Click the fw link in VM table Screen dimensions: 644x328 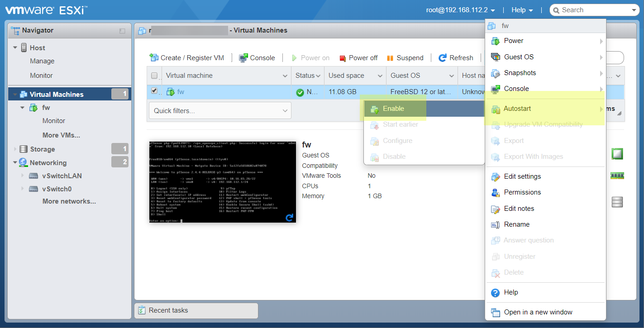181,92
